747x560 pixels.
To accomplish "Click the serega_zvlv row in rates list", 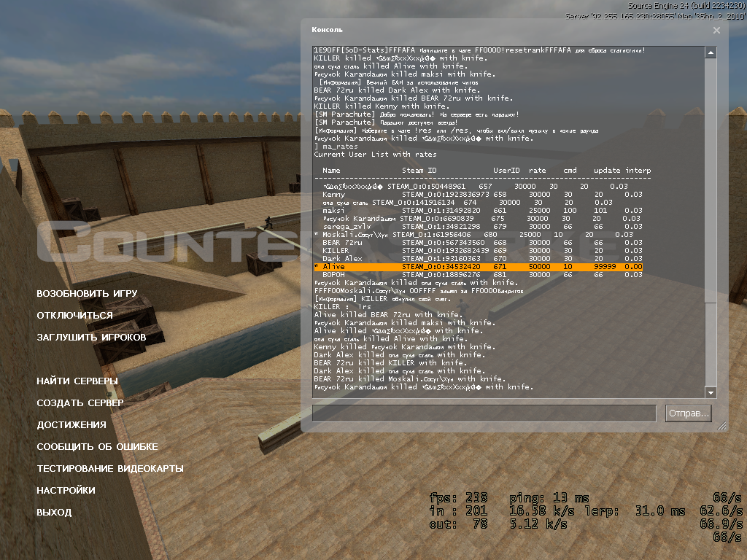I will coord(482,227).
